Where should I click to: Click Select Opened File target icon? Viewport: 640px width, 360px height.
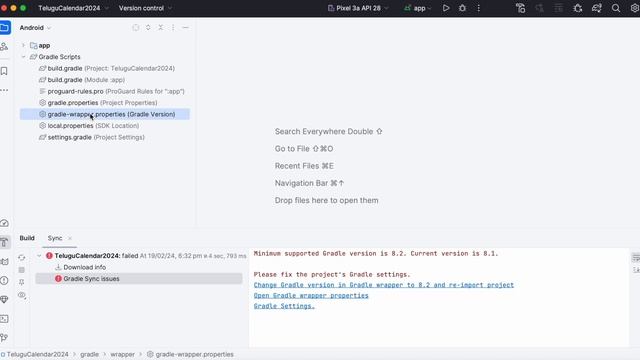pyautogui.click(x=136, y=27)
